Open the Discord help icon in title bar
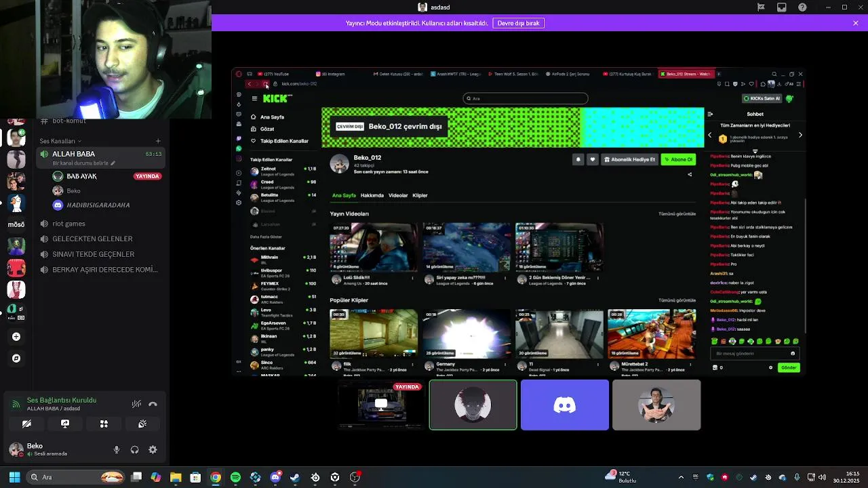Viewport: 868px width, 488px height. point(803,7)
